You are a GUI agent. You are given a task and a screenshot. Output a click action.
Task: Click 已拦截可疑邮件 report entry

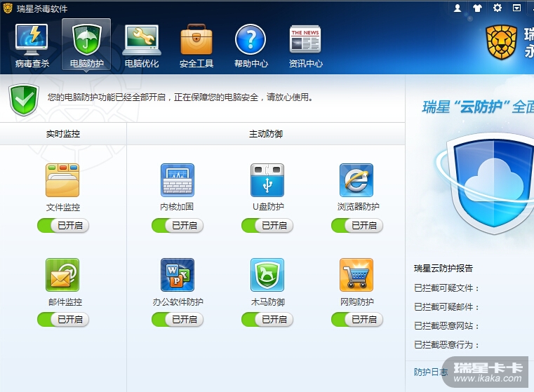(x=447, y=307)
